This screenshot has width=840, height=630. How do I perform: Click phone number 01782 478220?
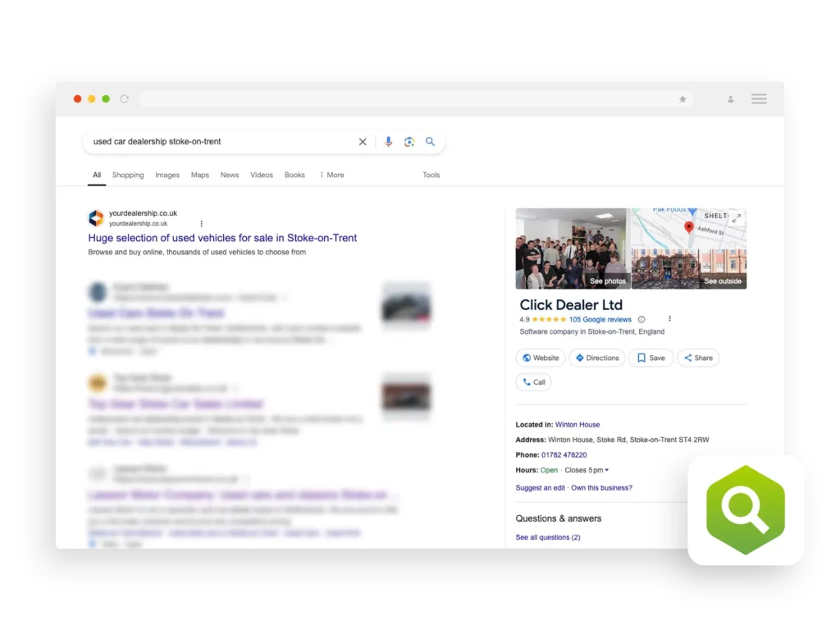pos(564,455)
